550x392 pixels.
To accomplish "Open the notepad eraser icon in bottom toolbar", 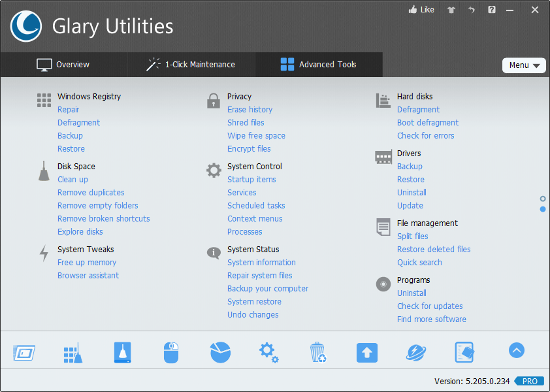I will pyautogui.click(x=464, y=352).
